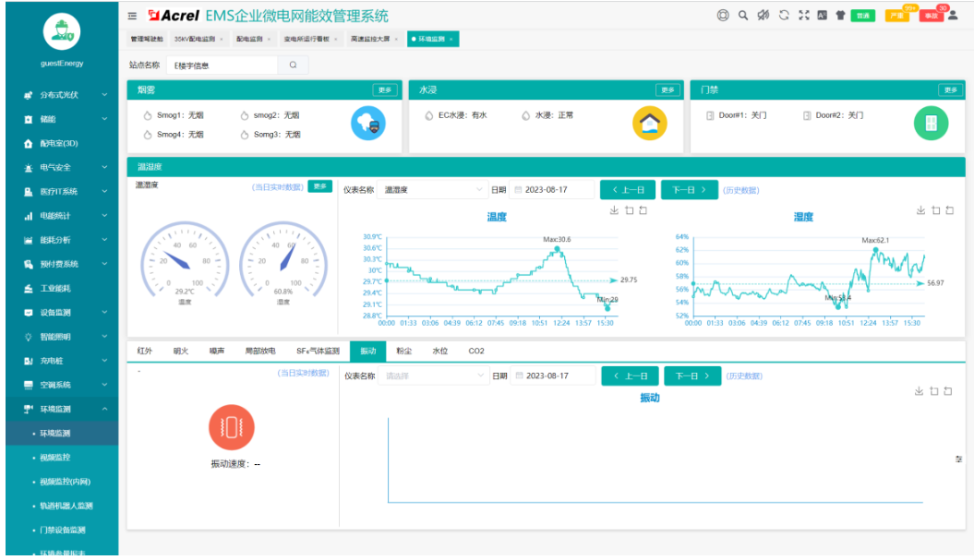Toggle the hamburger sidebar collapse icon
The width and height of the screenshot is (974, 560).
click(132, 16)
